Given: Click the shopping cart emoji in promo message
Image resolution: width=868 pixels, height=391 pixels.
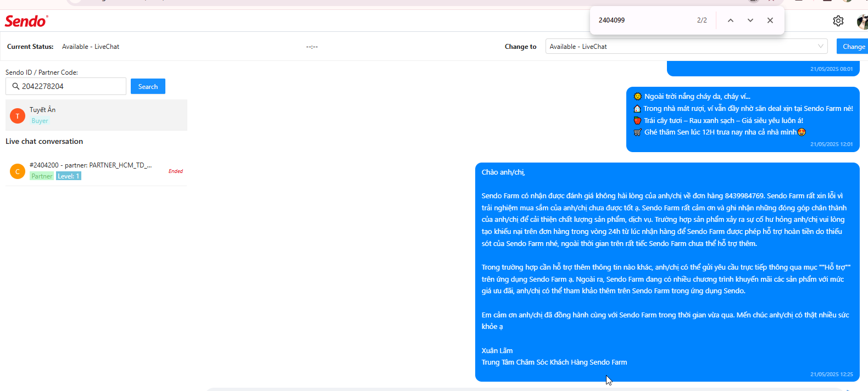Looking at the screenshot, I should coord(637,132).
